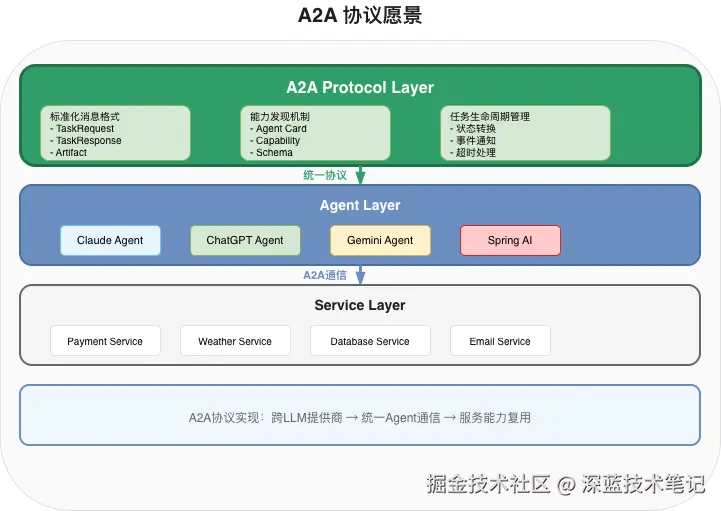Image resolution: width=721 pixels, height=511 pixels.
Task: Click the A2A 协议愿景 title
Action: click(360, 15)
